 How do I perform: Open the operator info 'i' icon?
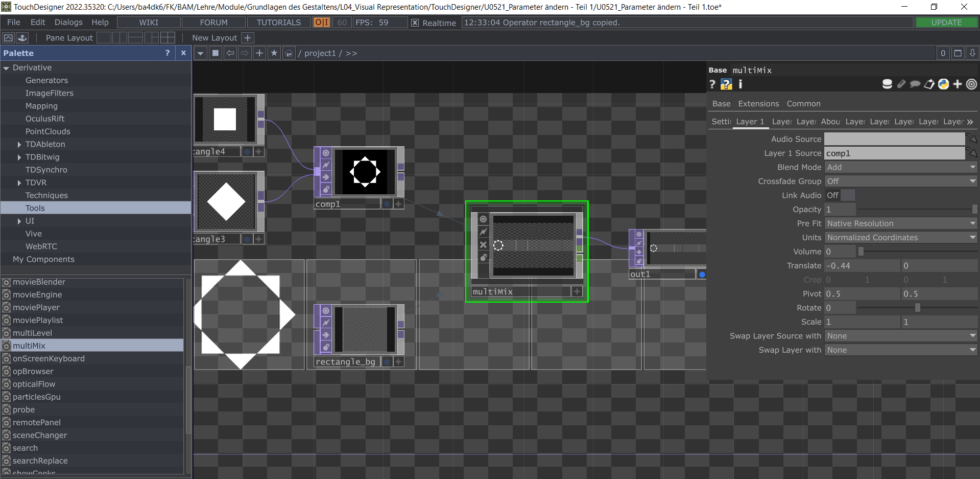pyautogui.click(x=740, y=84)
